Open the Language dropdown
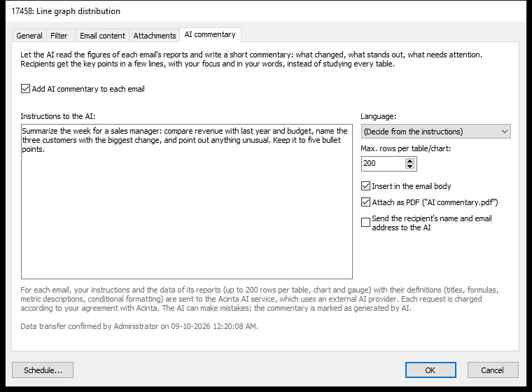The height and width of the screenshot is (392, 532). click(435, 132)
